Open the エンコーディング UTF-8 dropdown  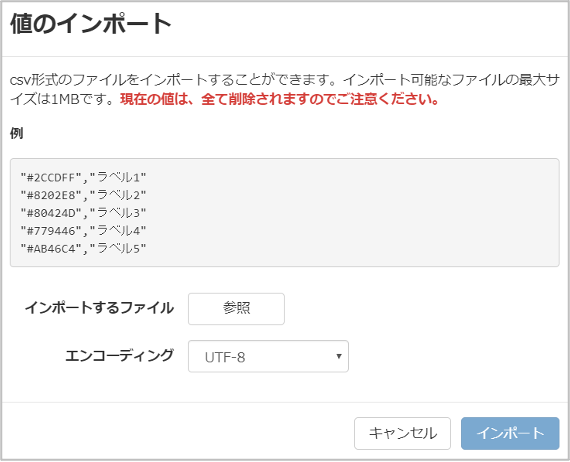point(268,356)
